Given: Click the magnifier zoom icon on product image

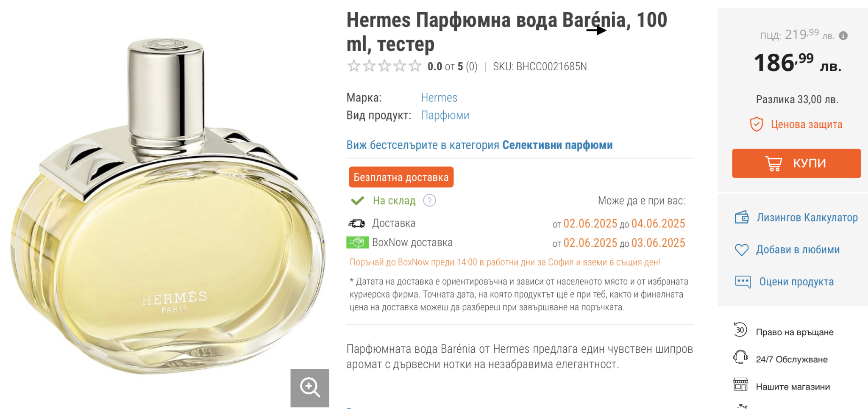Looking at the screenshot, I should [310, 387].
